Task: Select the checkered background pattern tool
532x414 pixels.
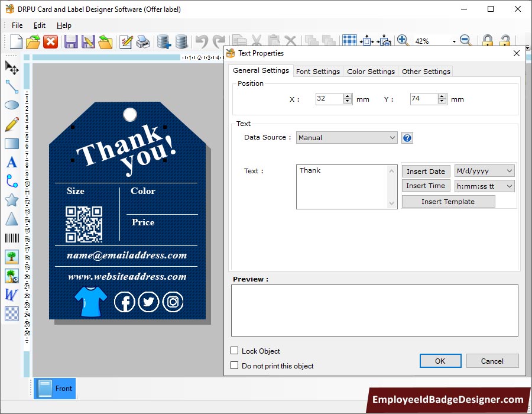Action: coord(12,313)
